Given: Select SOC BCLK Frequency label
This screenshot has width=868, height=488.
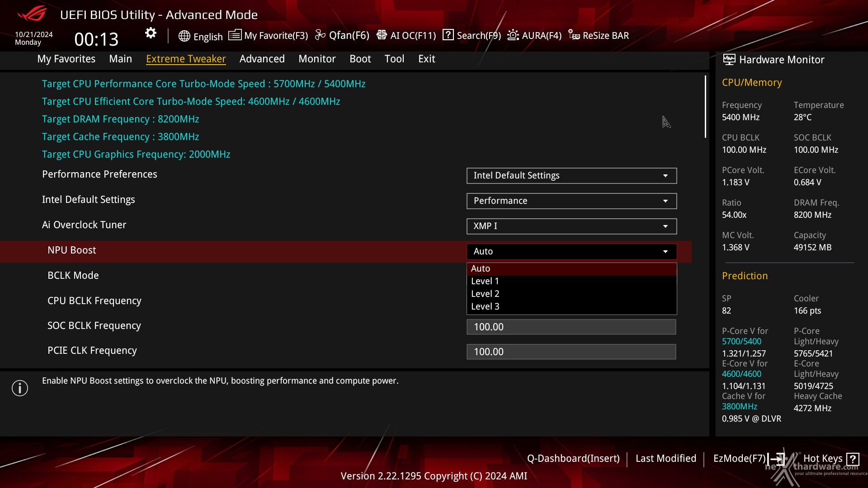Looking at the screenshot, I should (94, 326).
